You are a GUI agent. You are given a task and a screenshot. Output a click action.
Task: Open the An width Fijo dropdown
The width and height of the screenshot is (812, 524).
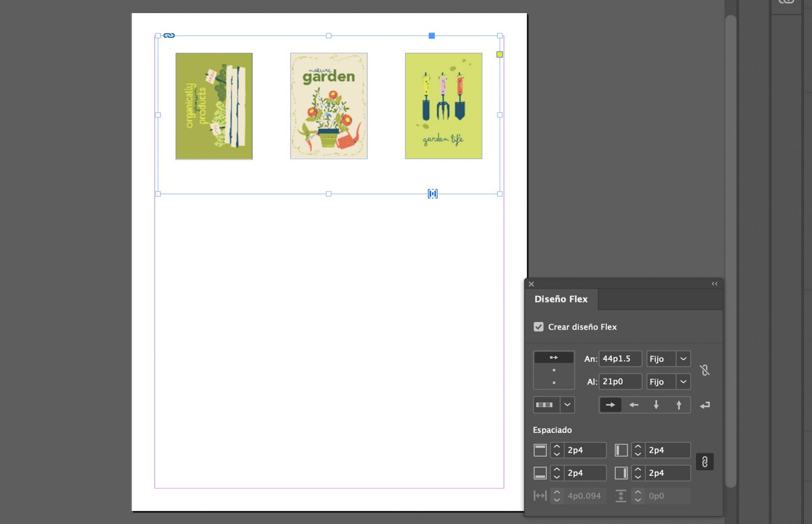[683, 359]
